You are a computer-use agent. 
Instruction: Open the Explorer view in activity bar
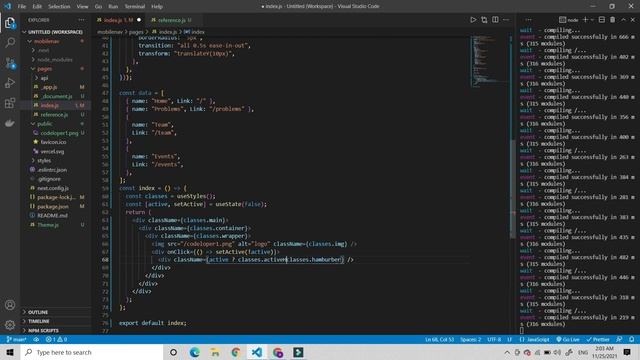(10, 23)
